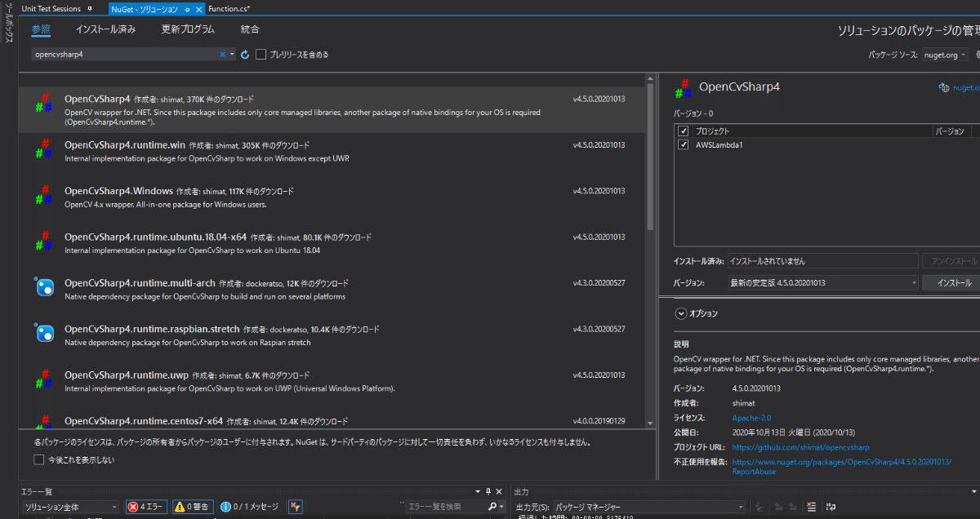Collapse the オプション section
The width and height of the screenshot is (980, 519).
[680, 313]
